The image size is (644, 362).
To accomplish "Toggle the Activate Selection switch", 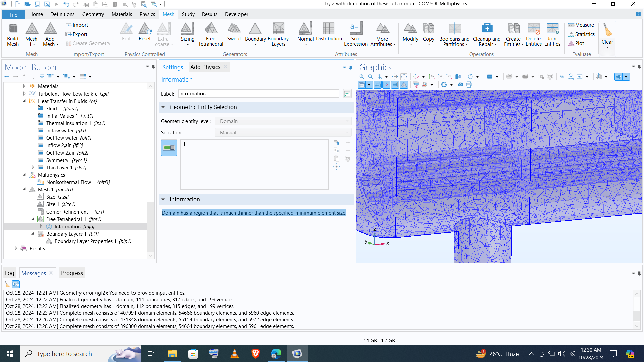I will tap(169, 148).
